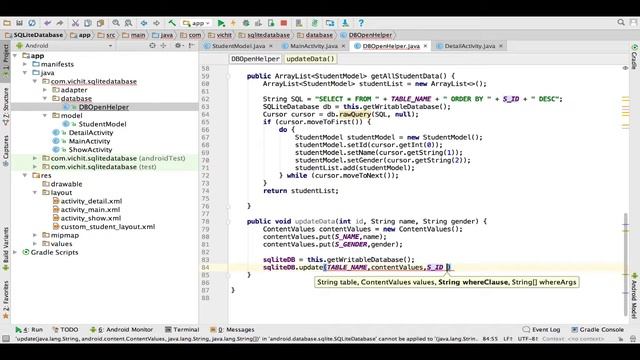Expand the manifests folder
The height and width of the screenshot is (360, 640).
25,64
